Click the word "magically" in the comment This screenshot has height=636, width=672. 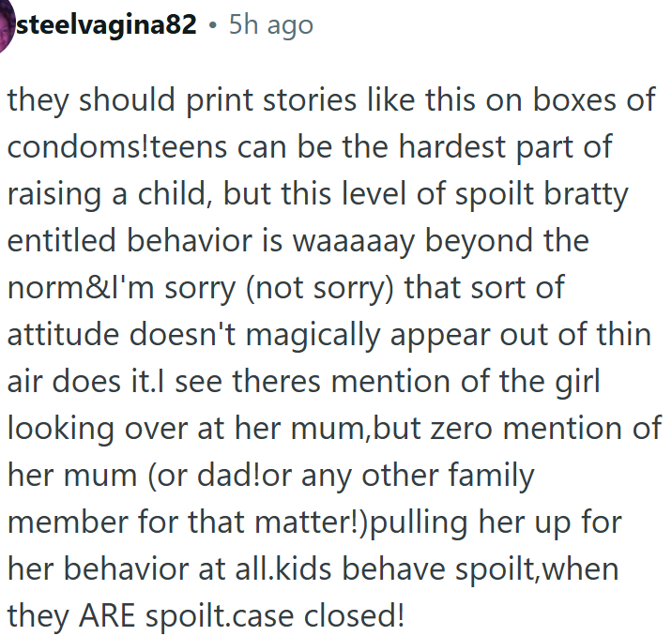click(x=317, y=334)
